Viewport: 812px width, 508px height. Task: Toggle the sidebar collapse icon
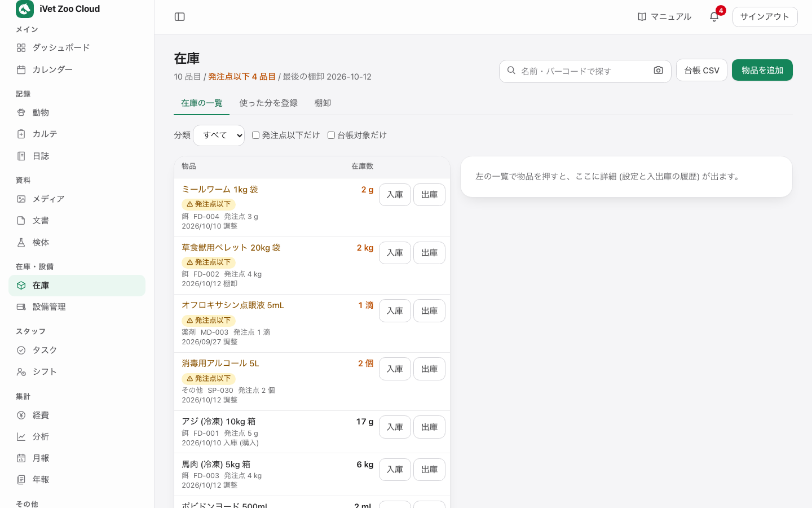[x=180, y=17]
